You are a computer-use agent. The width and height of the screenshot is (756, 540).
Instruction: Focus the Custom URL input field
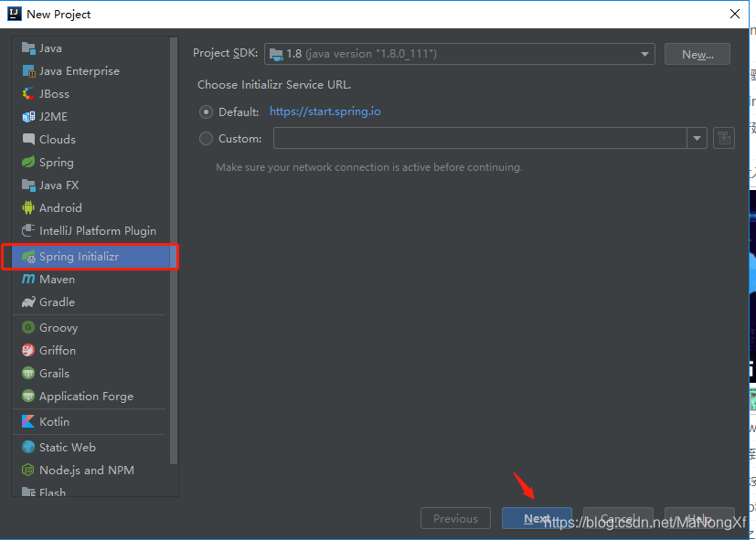pyautogui.click(x=480, y=139)
